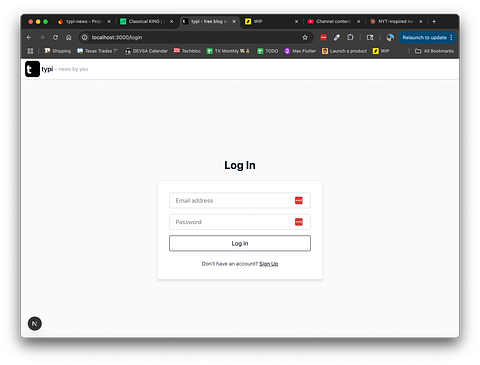Open the Extensions puzzle icon
This screenshot has width=480, height=365.
click(350, 37)
